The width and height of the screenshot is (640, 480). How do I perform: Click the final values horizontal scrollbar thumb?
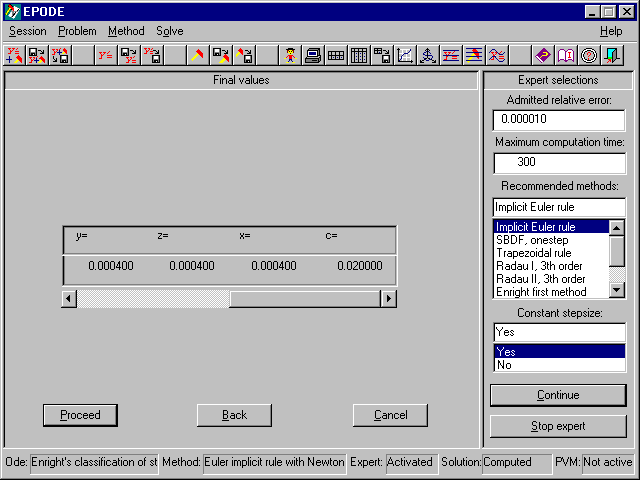(x=304, y=299)
